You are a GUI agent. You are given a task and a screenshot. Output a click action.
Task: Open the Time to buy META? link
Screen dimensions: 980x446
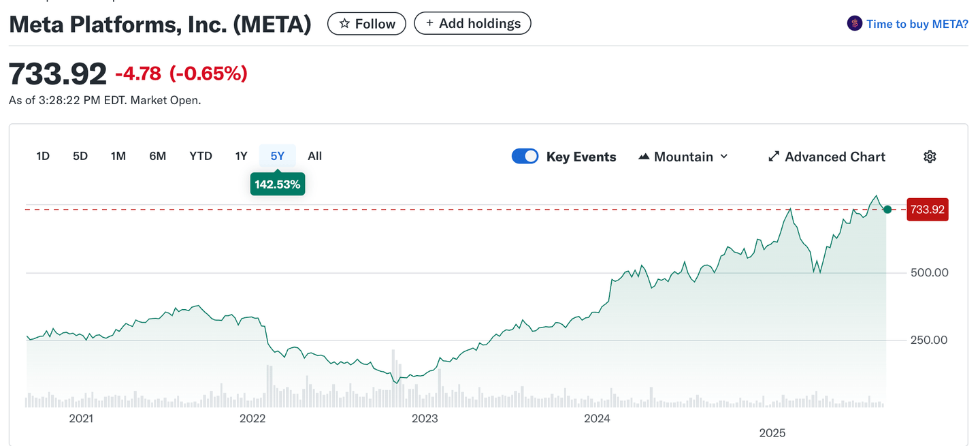pos(917,24)
